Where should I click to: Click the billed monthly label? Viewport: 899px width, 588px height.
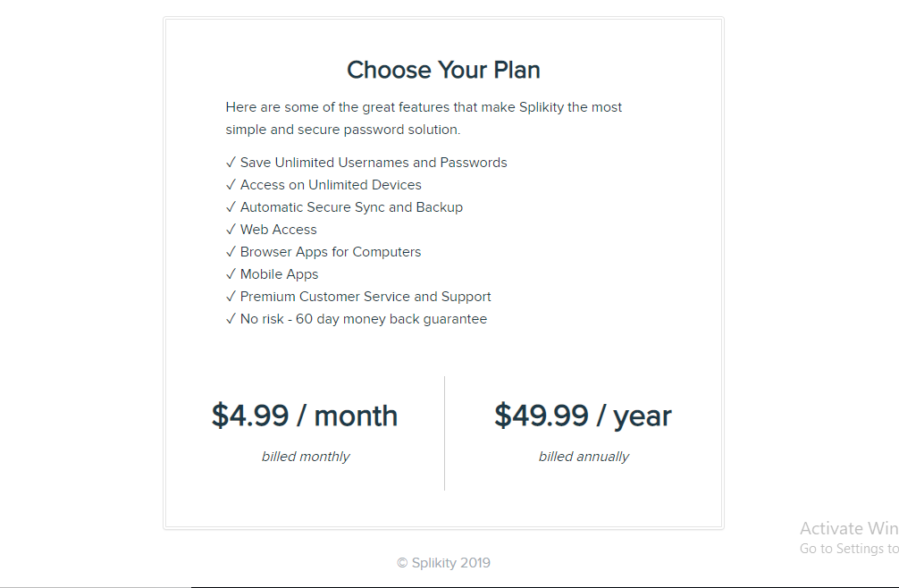(306, 456)
